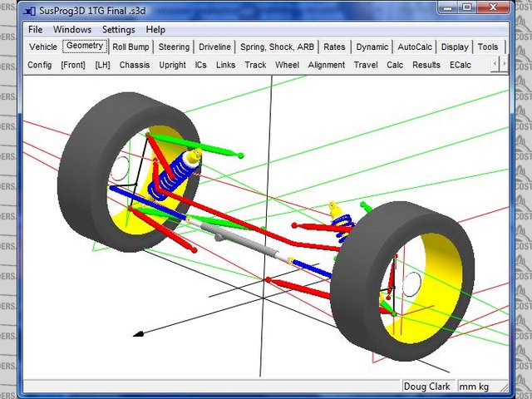Click the grey steering rack in view
The height and width of the screenshot is (399, 532).
(238, 239)
